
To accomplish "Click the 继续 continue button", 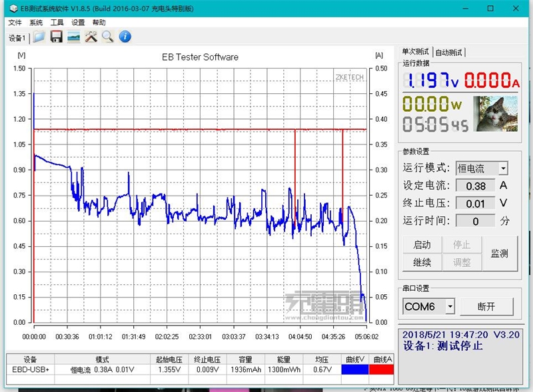I will (422, 262).
